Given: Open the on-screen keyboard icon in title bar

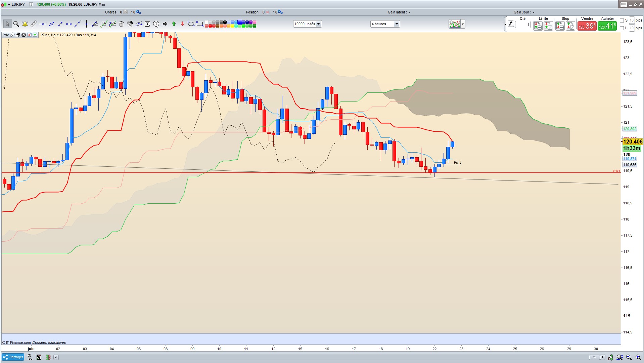Looking at the screenshot, I should pyautogui.click(x=624, y=4).
